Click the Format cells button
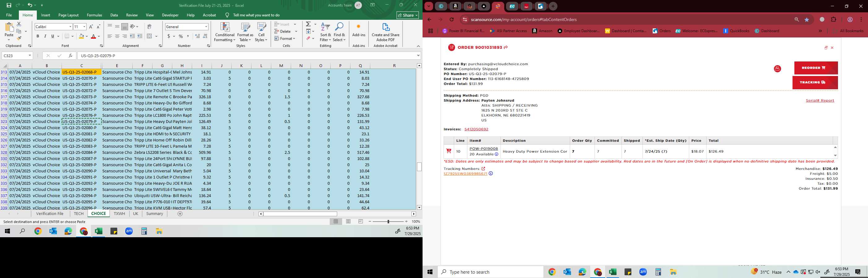868x278 pixels. (x=285, y=38)
